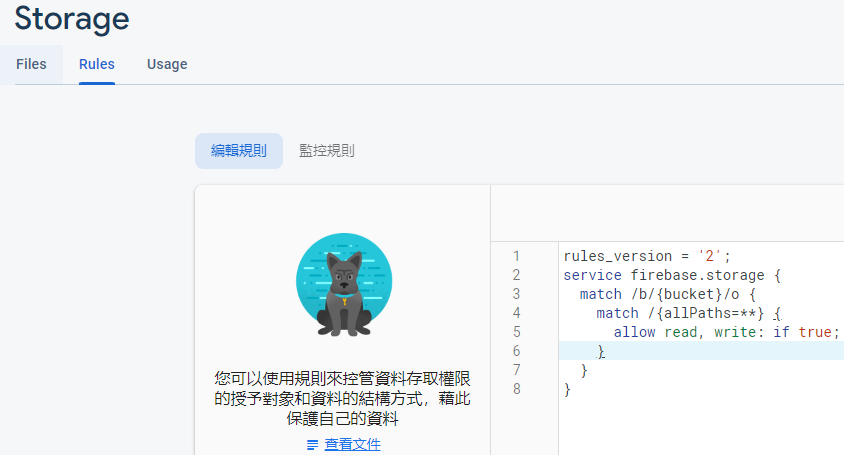Click line number 1 in gutter
This screenshot has height=455, width=844.
(x=516, y=256)
